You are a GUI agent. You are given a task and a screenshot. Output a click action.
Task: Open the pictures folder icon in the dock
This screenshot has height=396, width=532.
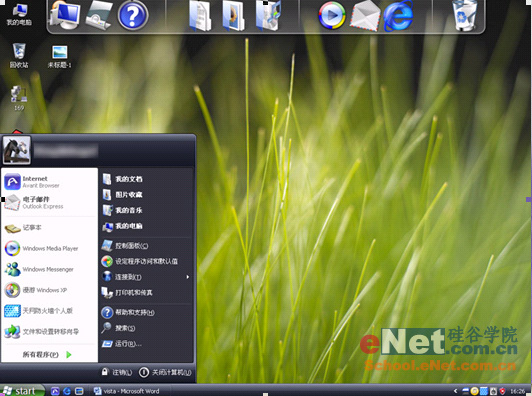233,16
